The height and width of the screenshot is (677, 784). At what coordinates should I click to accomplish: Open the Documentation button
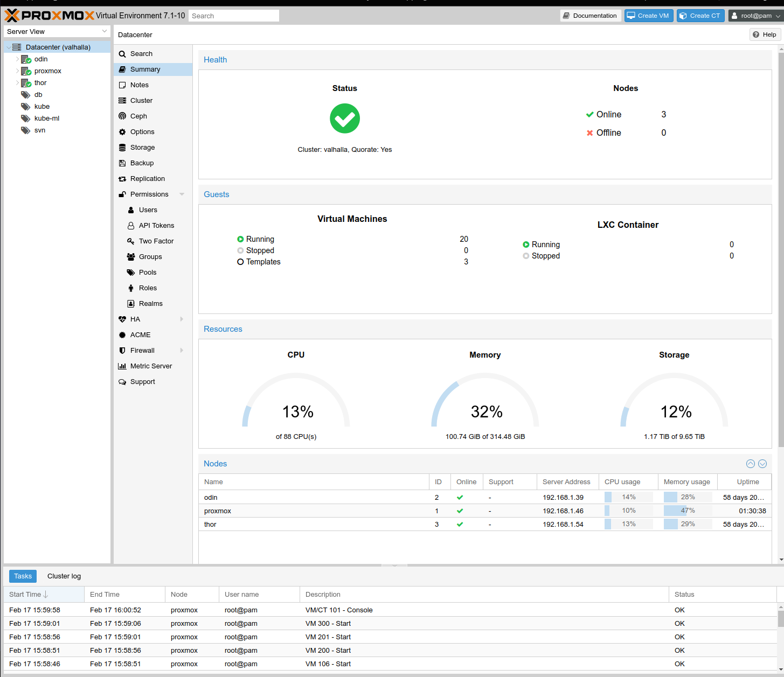pyautogui.click(x=591, y=16)
